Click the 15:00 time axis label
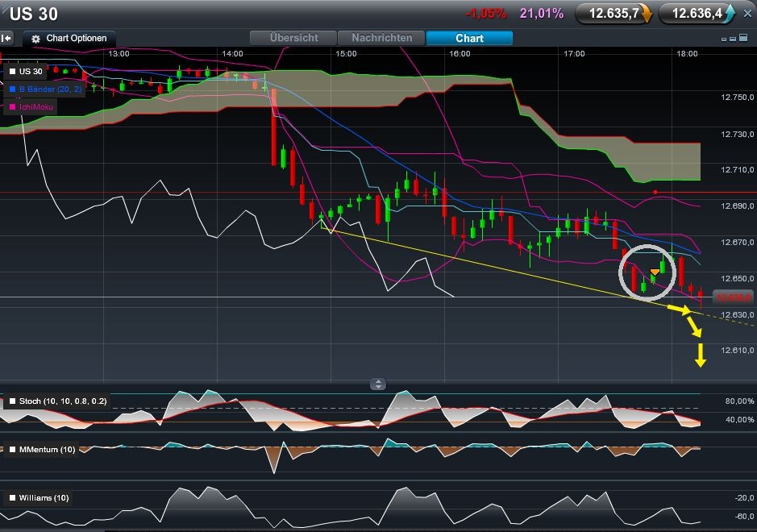The height and width of the screenshot is (532, 757). [x=346, y=53]
